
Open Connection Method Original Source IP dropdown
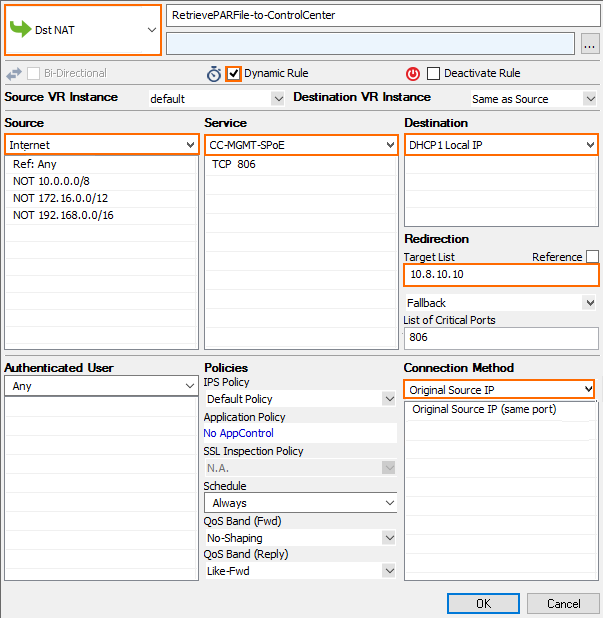click(x=499, y=389)
